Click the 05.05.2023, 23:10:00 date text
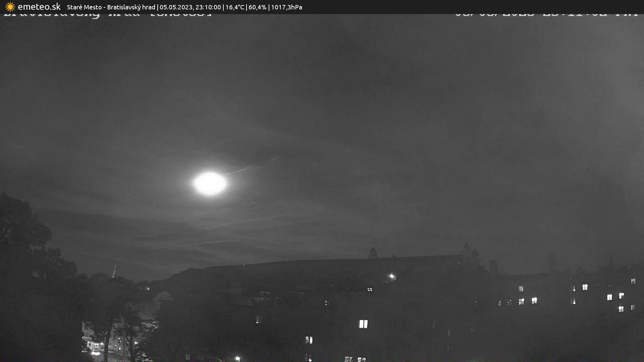This screenshot has width=644, height=362. (x=190, y=7)
